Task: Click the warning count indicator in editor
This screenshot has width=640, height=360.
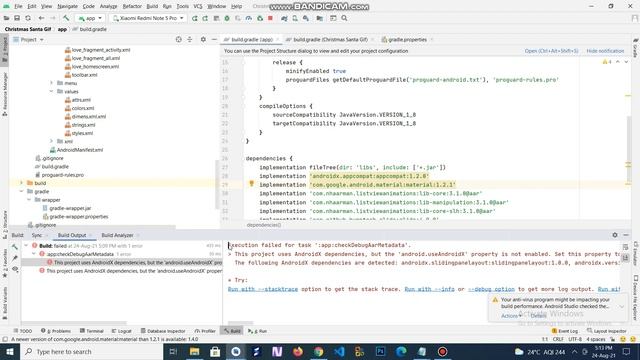Action: (607, 62)
